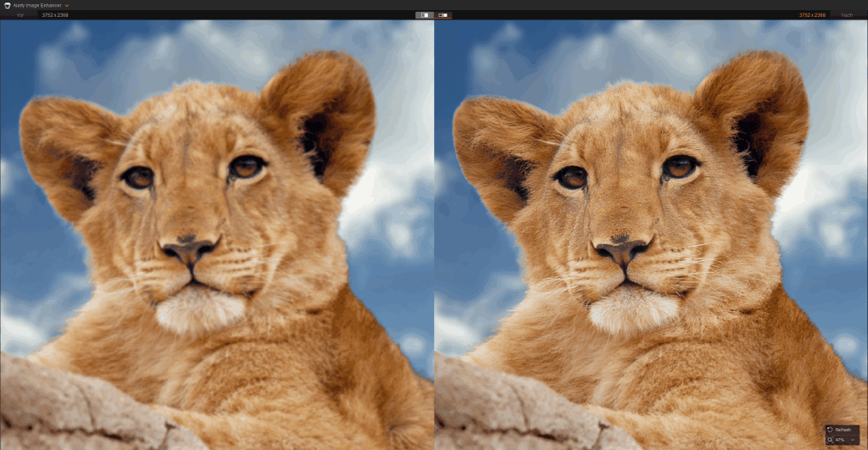This screenshot has width=868, height=450.
Task: Click the Aiarty Image Enhancer logo icon
Action: coord(6,5)
